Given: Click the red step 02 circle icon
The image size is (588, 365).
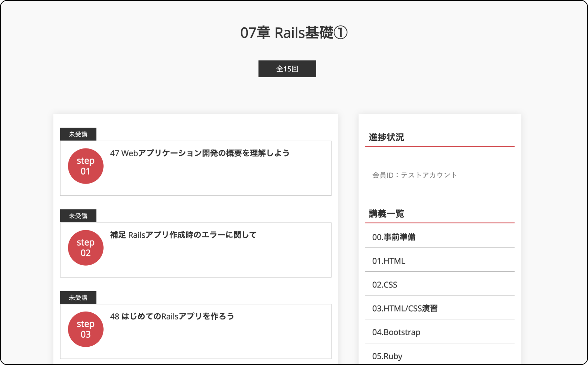Looking at the screenshot, I should pos(86,248).
